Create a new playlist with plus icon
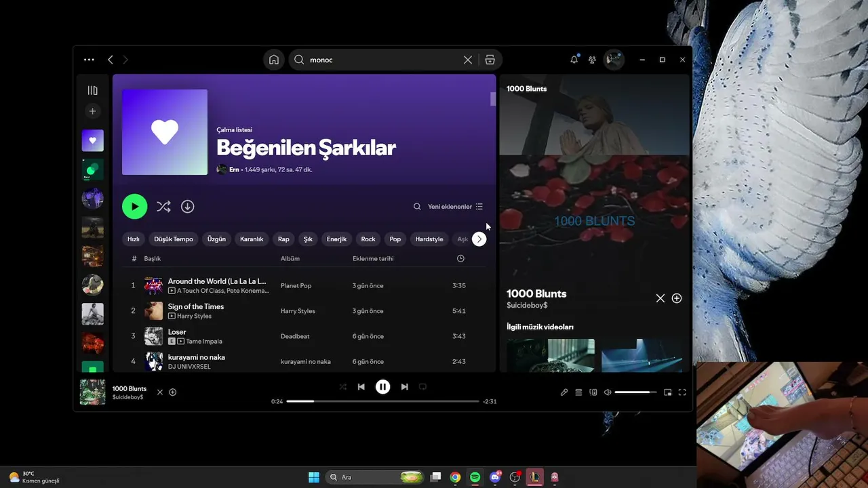 [x=93, y=111]
